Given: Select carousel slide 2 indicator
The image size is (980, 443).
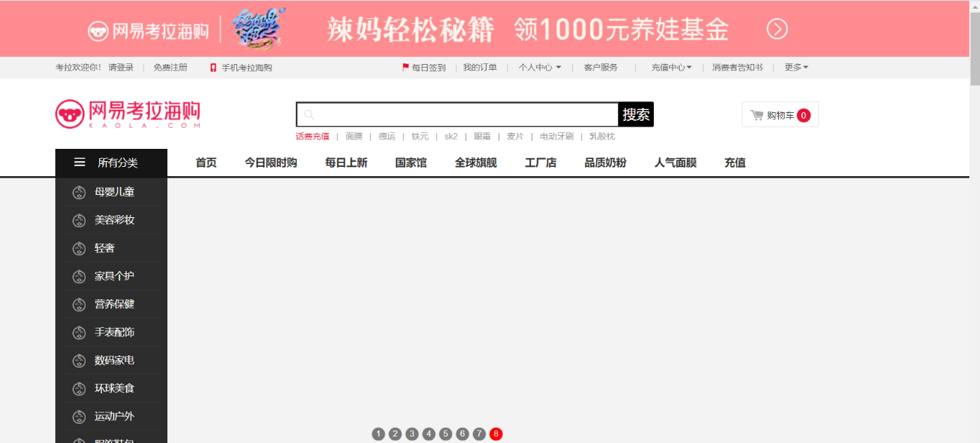Looking at the screenshot, I should tap(395, 434).
